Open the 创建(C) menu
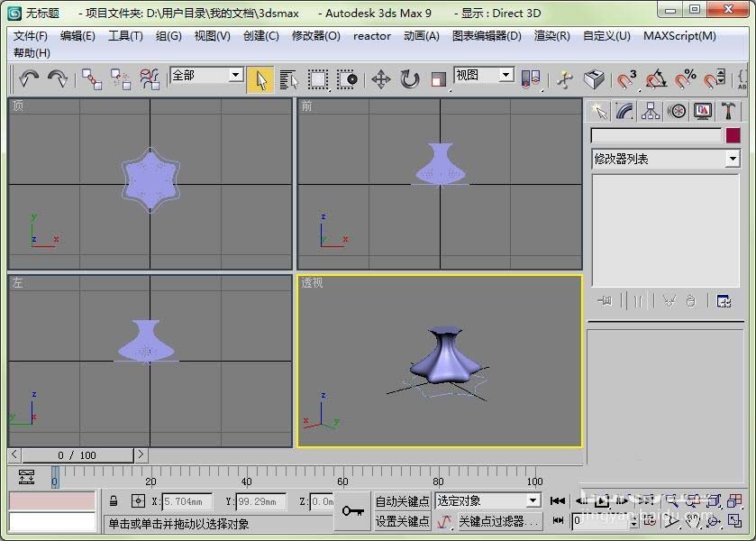756x541 pixels. click(x=260, y=36)
